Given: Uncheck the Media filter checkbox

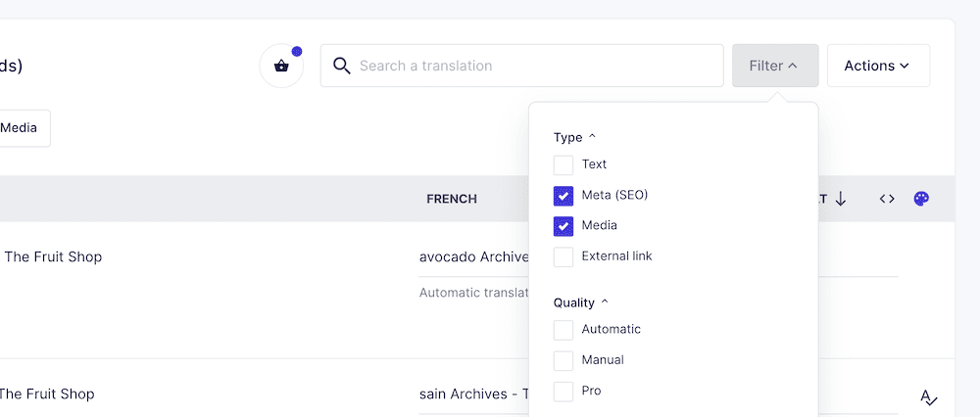Looking at the screenshot, I should (x=563, y=226).
